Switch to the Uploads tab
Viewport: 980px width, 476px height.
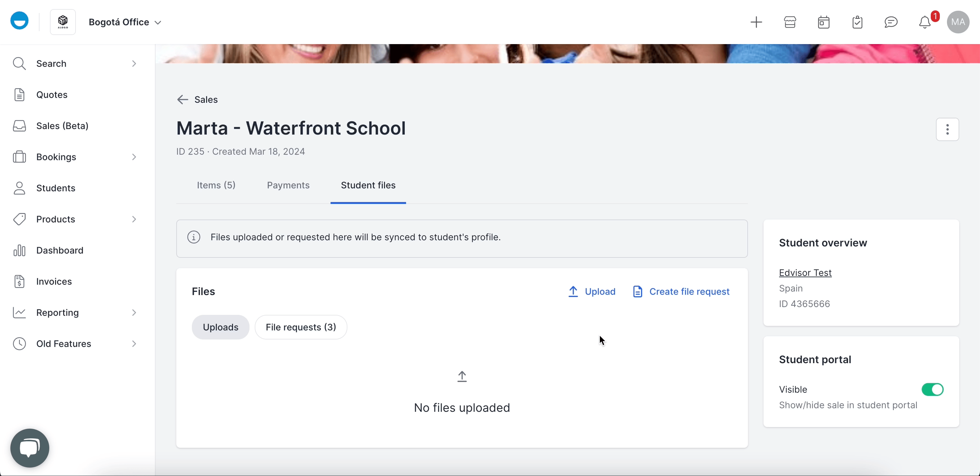pos(221,327)
